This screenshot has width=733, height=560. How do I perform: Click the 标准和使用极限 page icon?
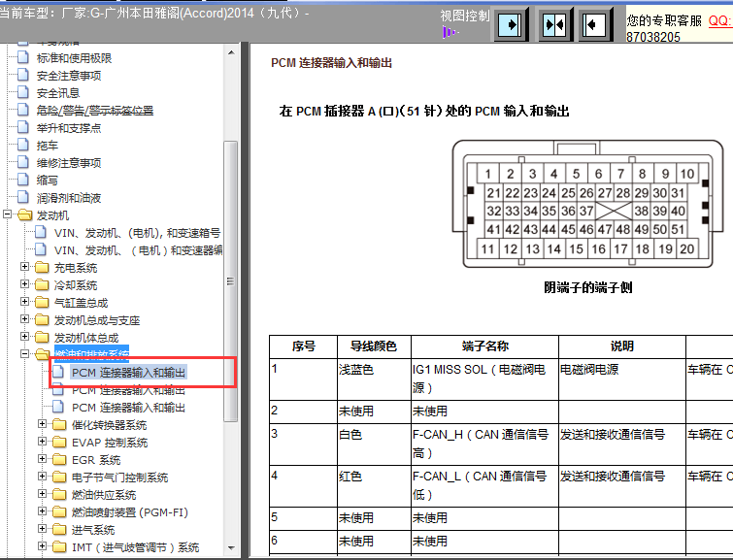[23, 57]
